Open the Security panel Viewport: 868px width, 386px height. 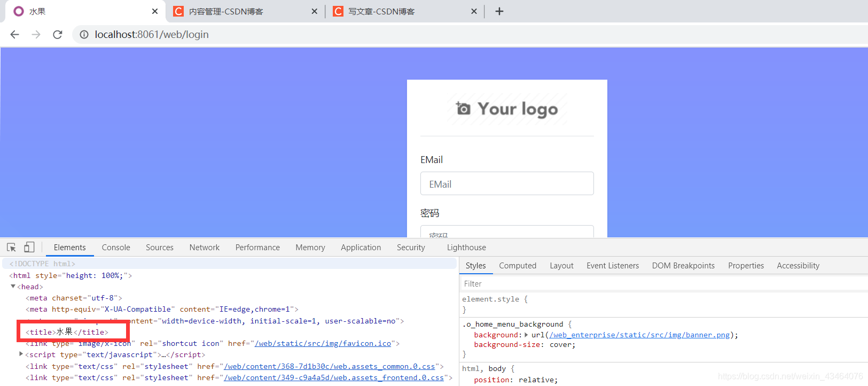[411, 248]
